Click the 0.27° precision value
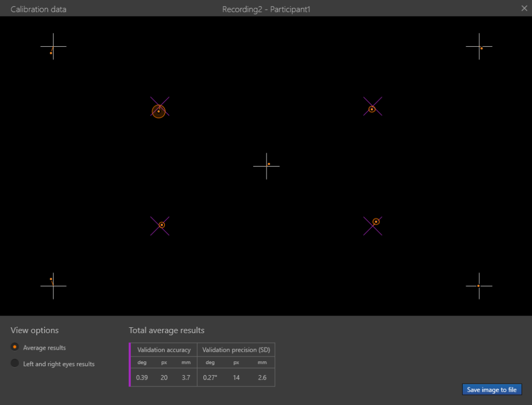 click(210, 377)
